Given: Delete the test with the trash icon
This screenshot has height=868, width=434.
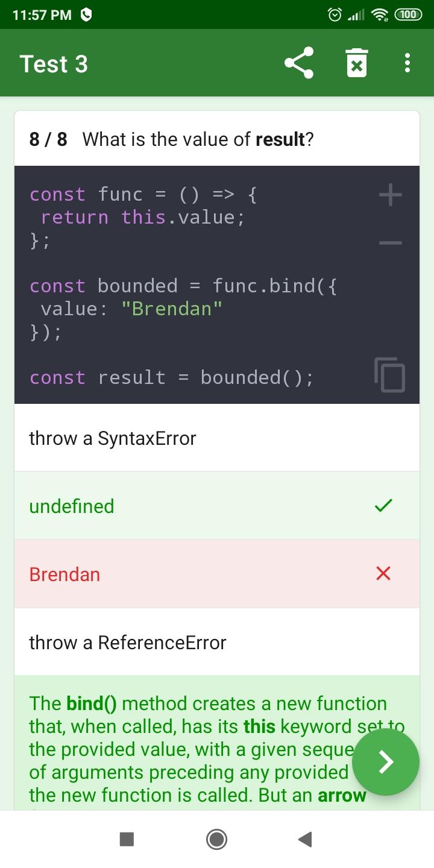Looking at the screenshot, I should 357,63.
